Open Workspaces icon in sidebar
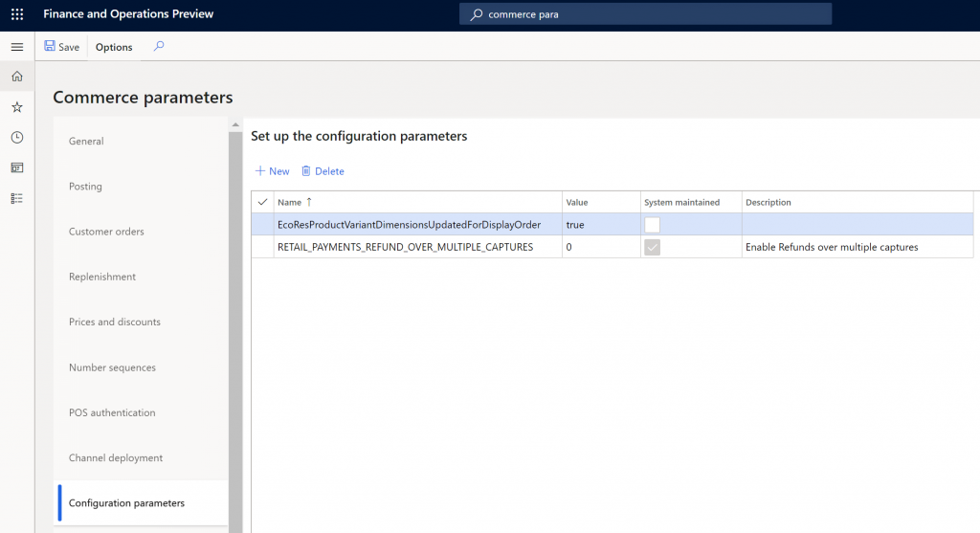The height and width of the screenshot is (533, 980). coord(17,167)
